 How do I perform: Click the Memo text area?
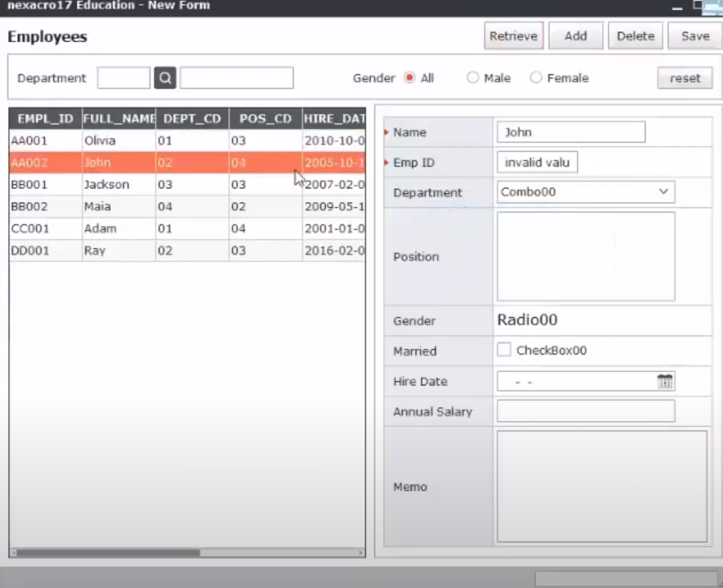[601, 486]
